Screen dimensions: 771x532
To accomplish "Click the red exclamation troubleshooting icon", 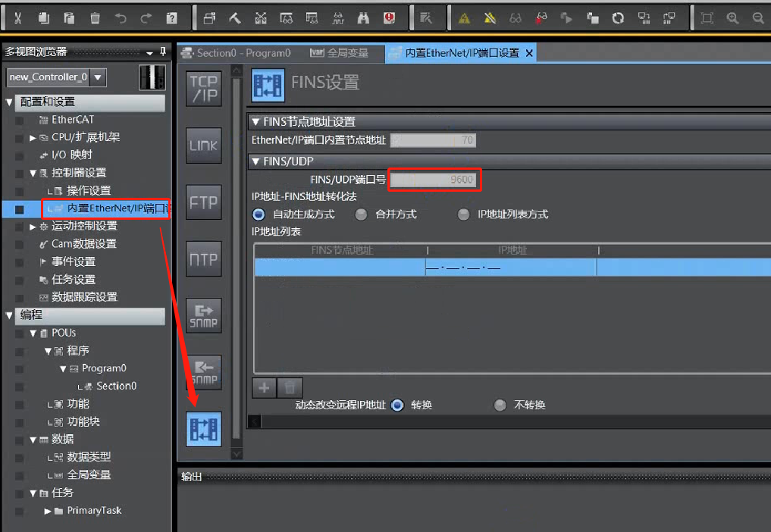I will pyautogui.click(x=390, y=19).
